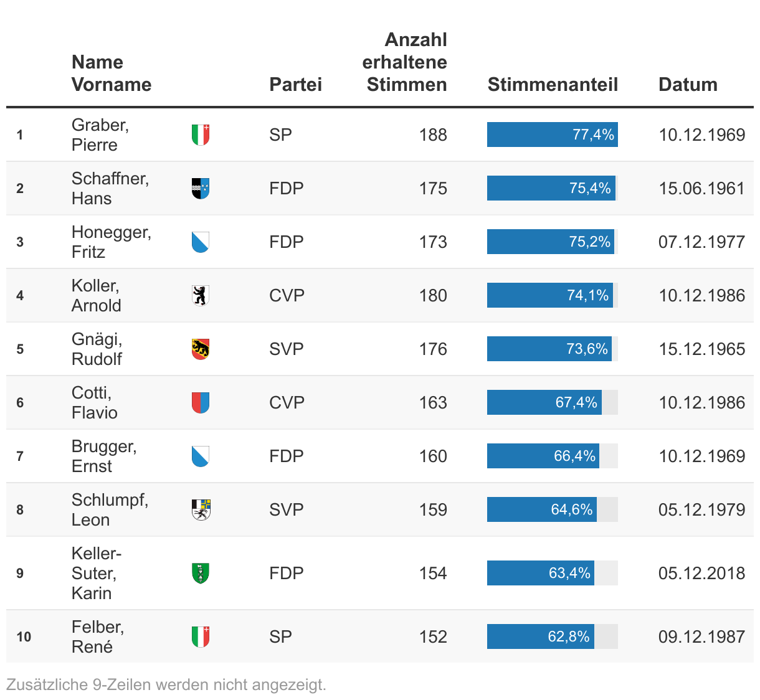Click the Appenzell bear crest beside Koller, Arnold

tap(201, 295)
